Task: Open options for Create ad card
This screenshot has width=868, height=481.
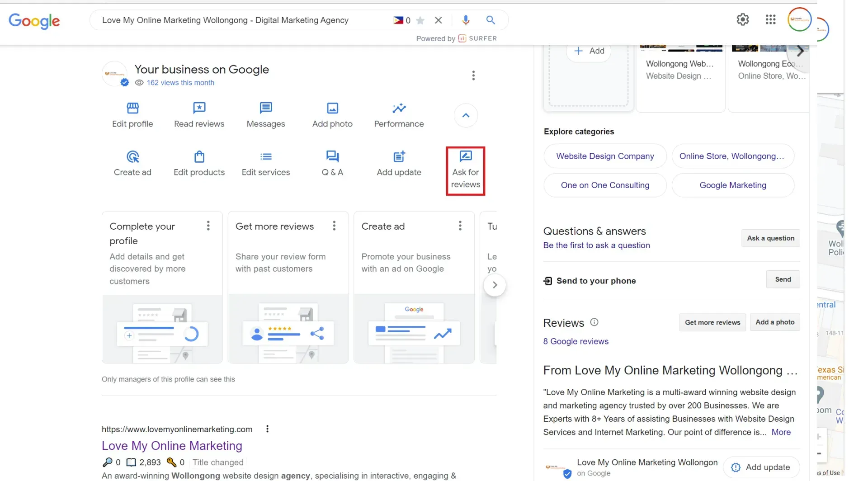Action: click(x=460, y=226)
